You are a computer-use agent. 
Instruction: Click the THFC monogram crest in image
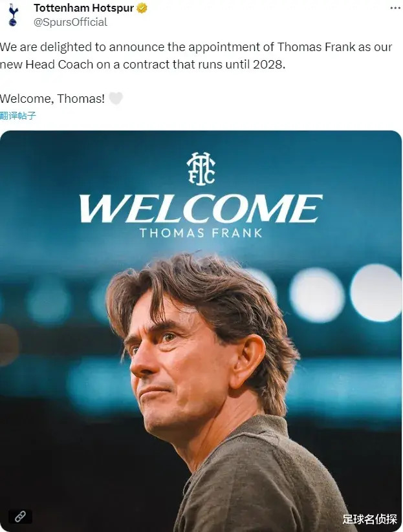pyautogui.click(x=201, y=169)
